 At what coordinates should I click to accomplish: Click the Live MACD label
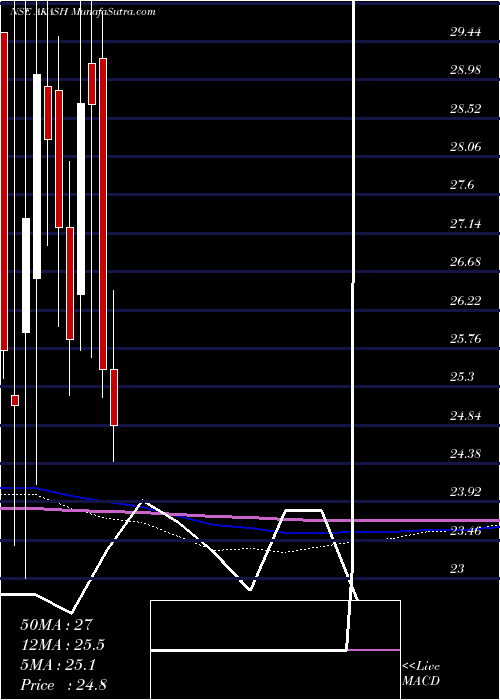421,674
